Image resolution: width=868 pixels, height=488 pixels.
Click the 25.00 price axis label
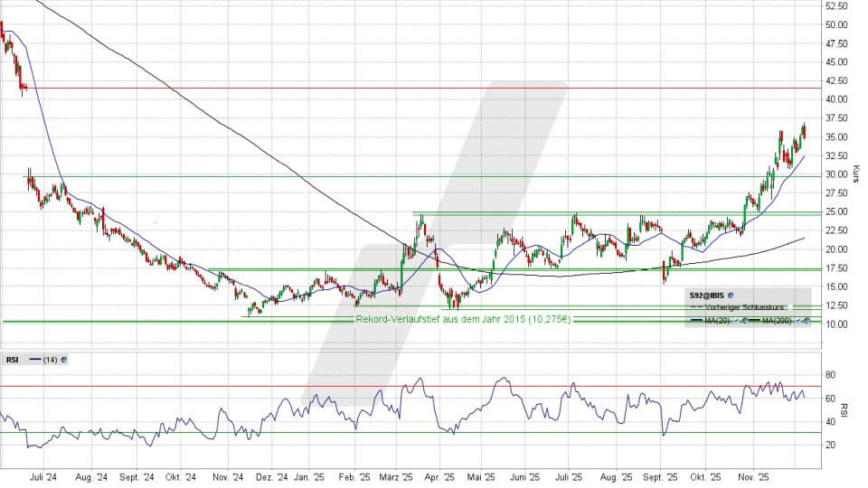836,211
